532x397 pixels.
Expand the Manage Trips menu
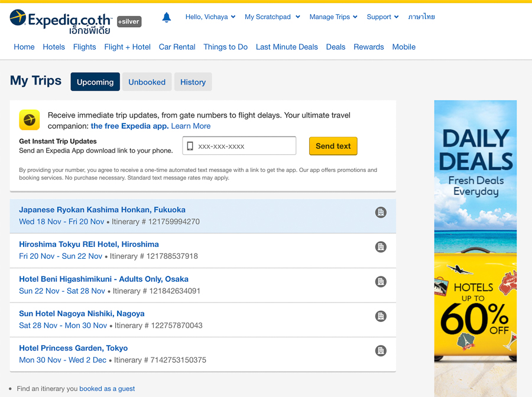[x=333, y=17]
